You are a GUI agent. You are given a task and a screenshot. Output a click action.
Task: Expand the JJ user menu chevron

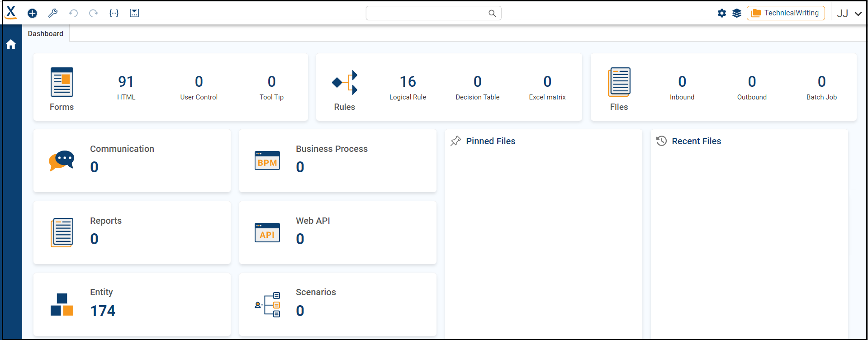tap(858, 14)
